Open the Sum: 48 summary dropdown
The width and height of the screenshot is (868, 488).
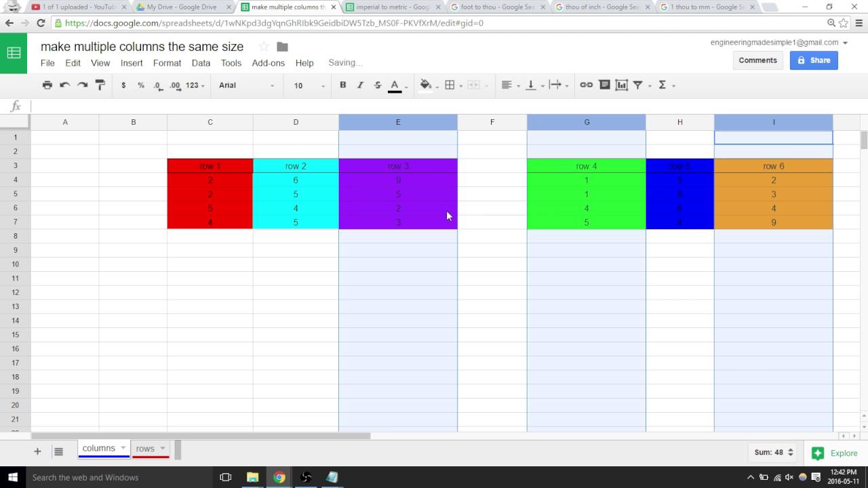click(774, 453)
